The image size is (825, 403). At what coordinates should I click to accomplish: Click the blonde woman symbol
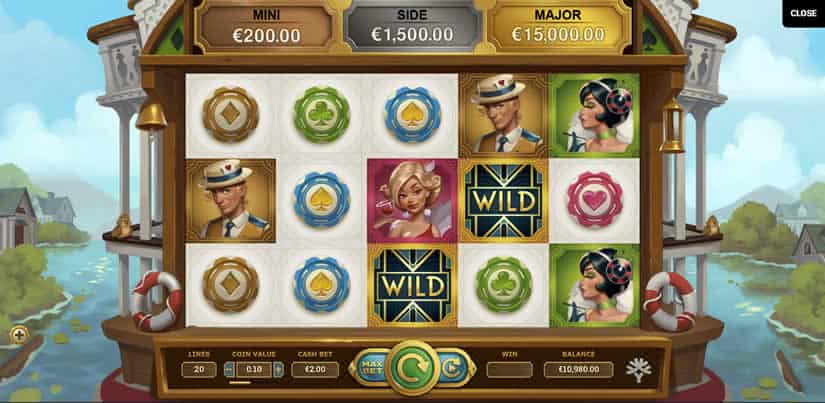412,200
